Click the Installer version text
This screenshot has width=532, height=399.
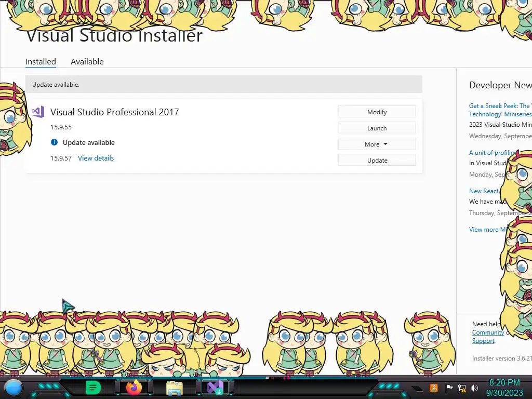pyautogui.click(x=502, y=358)
